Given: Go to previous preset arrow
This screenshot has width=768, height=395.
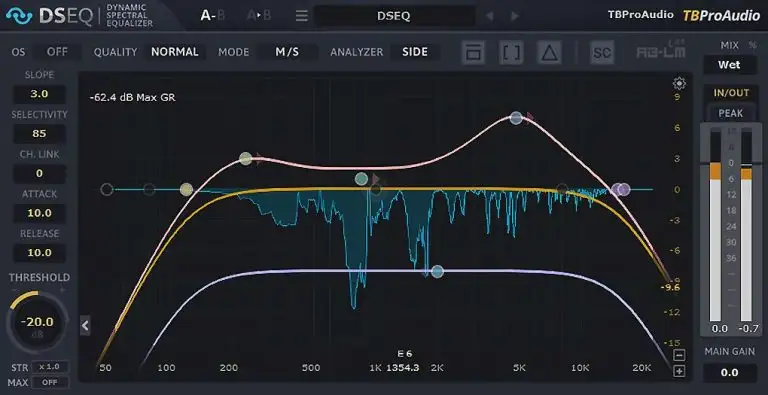Looking at the screenshot, I should point(489,16).
